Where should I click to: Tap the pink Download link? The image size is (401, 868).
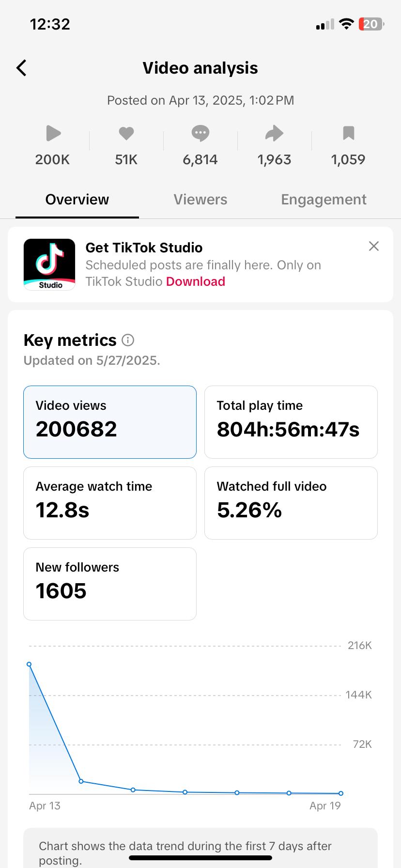(196, 281)
